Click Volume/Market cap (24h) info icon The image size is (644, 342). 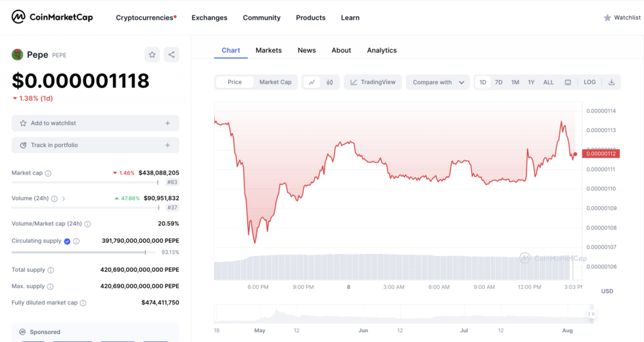coord(87,224)
